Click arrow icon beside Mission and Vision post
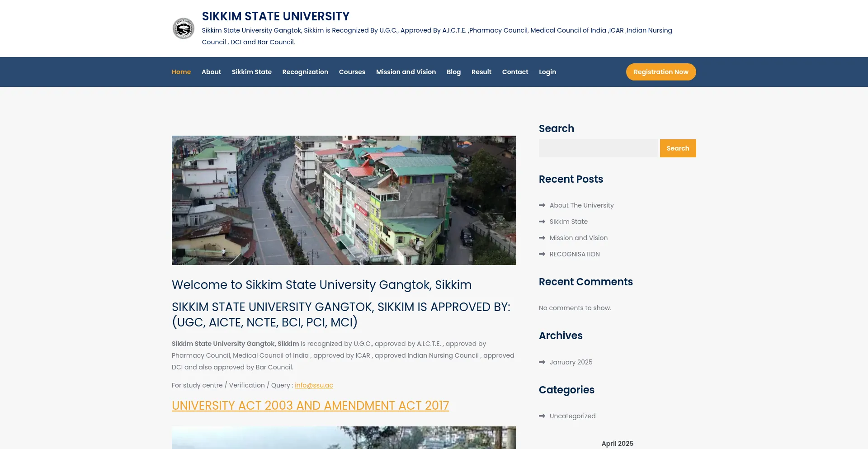 (x=542, y=238)
